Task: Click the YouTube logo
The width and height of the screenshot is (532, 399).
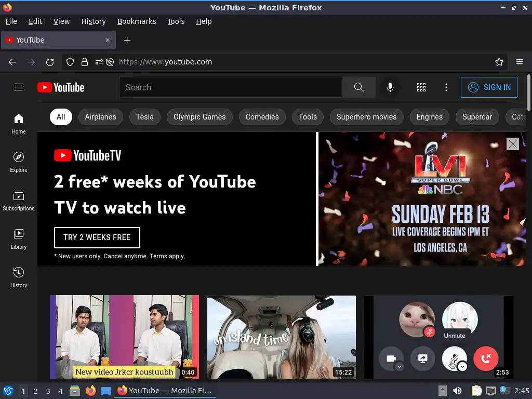Action: [x=61, y=87]
